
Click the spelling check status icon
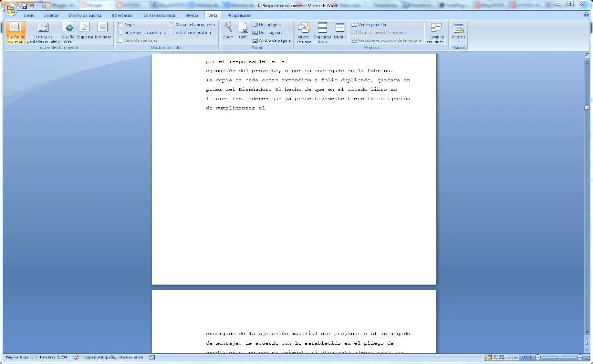pyautogui.click(x=76, y=357)
